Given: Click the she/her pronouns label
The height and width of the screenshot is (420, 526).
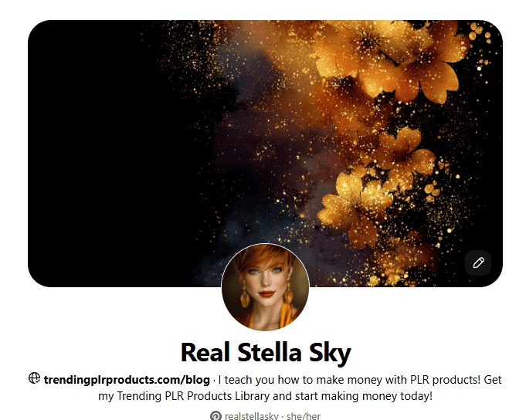Looking at the screenshot, I should click(x=304, y=416).
